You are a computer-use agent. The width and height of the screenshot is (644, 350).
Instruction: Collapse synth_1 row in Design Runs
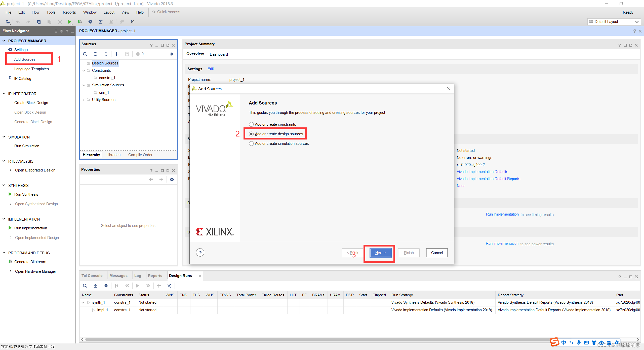click(x=83, y=302)
